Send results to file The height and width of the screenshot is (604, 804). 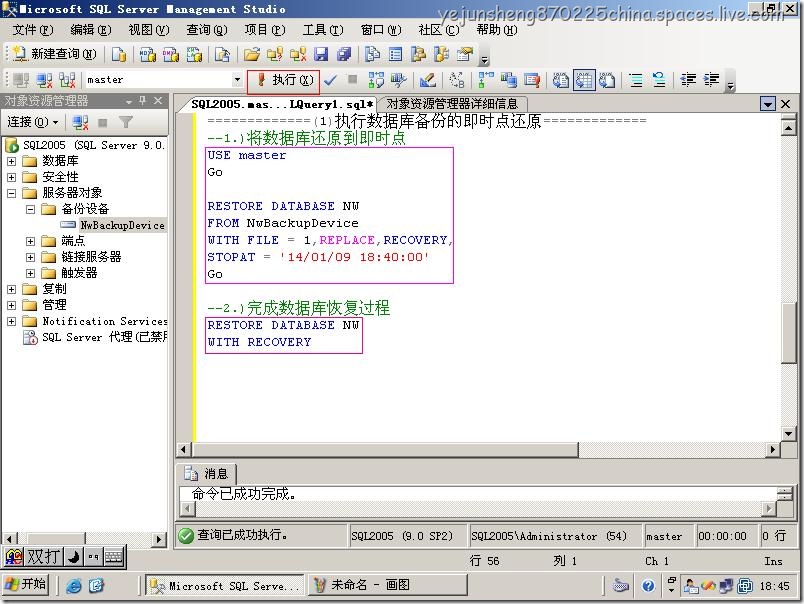[x=607, y=80]
